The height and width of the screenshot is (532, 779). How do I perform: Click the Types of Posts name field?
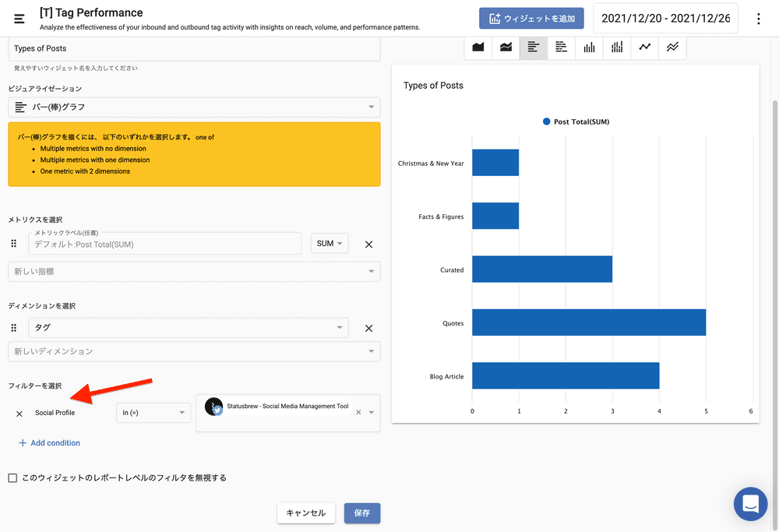tap(194, 48)
